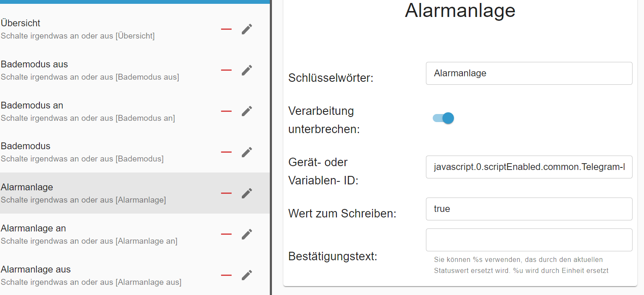
Task: Delete the Alarmanlage aus rule
Action: coord(226,276)
